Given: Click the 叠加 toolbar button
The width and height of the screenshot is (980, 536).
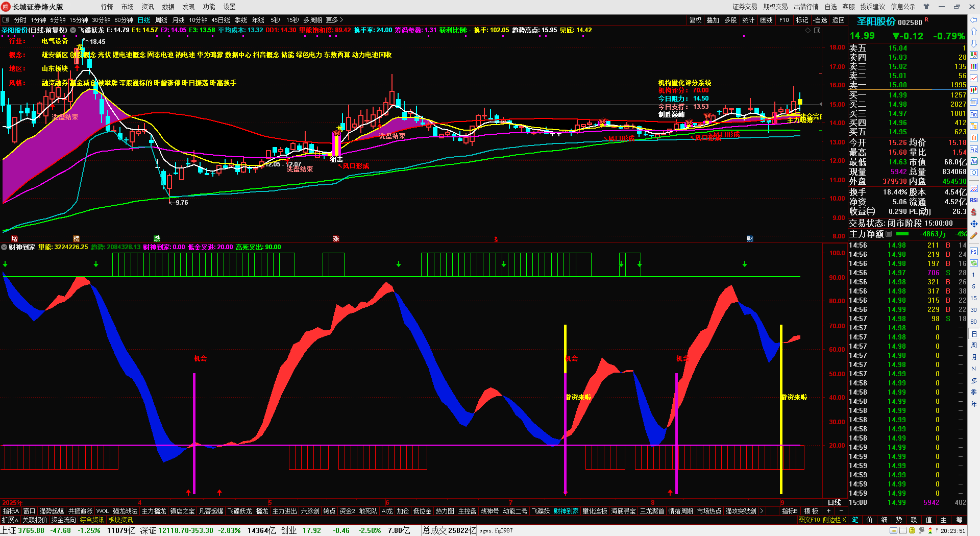Looking at the screenshot, I should [713, 20].
